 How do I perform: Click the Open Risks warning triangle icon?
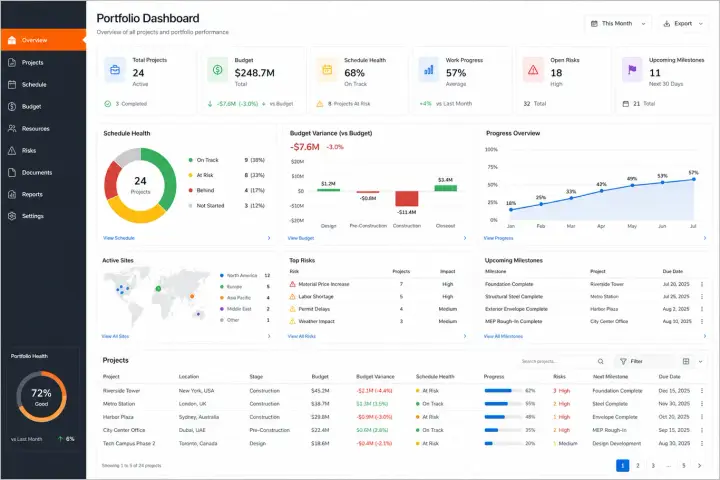[533, 70]
